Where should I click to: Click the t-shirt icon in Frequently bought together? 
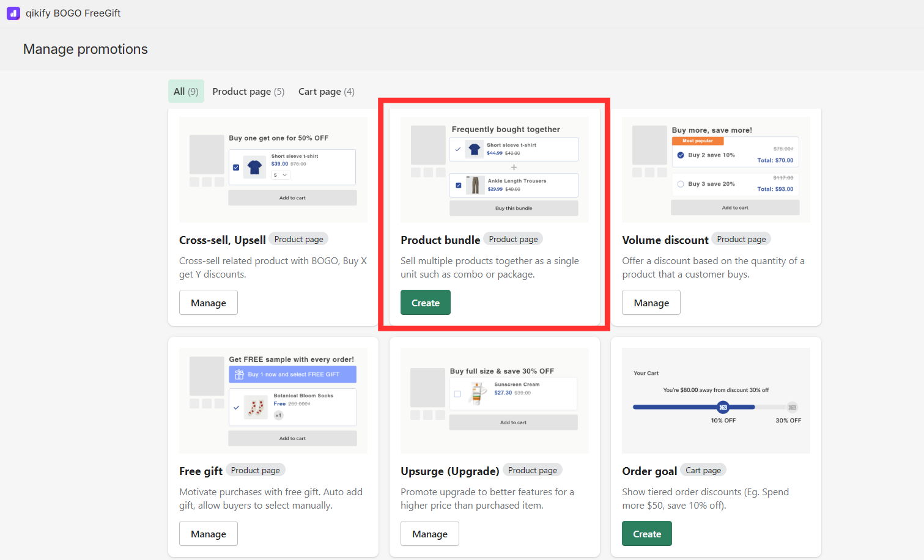(x=475, y=149)
